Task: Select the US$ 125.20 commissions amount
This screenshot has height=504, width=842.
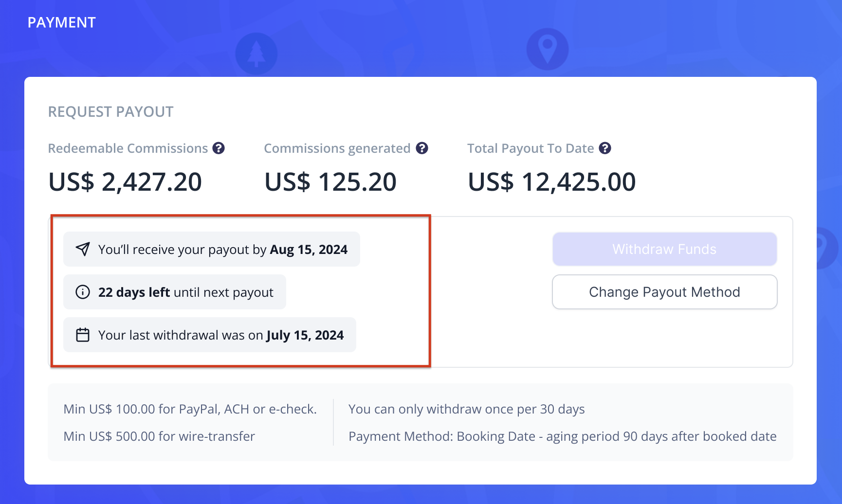Action: [x=330, y=182]
